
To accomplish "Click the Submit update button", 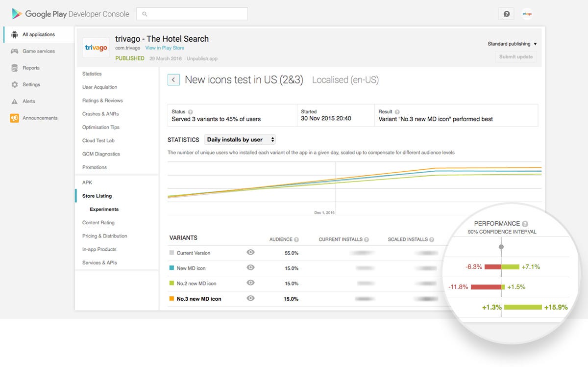I will pos(516,57).
